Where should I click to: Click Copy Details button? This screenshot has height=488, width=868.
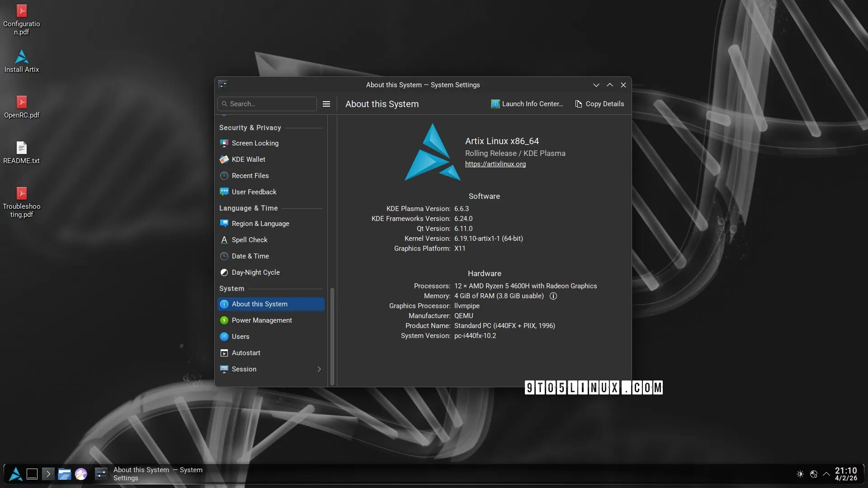(599, 104)
